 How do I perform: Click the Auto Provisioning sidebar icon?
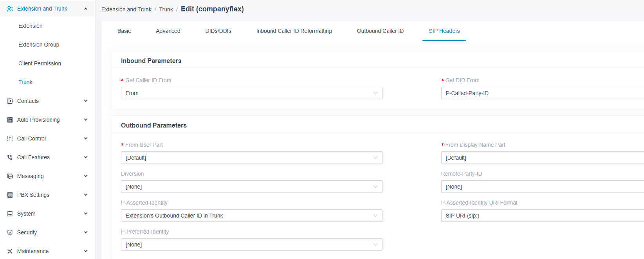(10, 120)
